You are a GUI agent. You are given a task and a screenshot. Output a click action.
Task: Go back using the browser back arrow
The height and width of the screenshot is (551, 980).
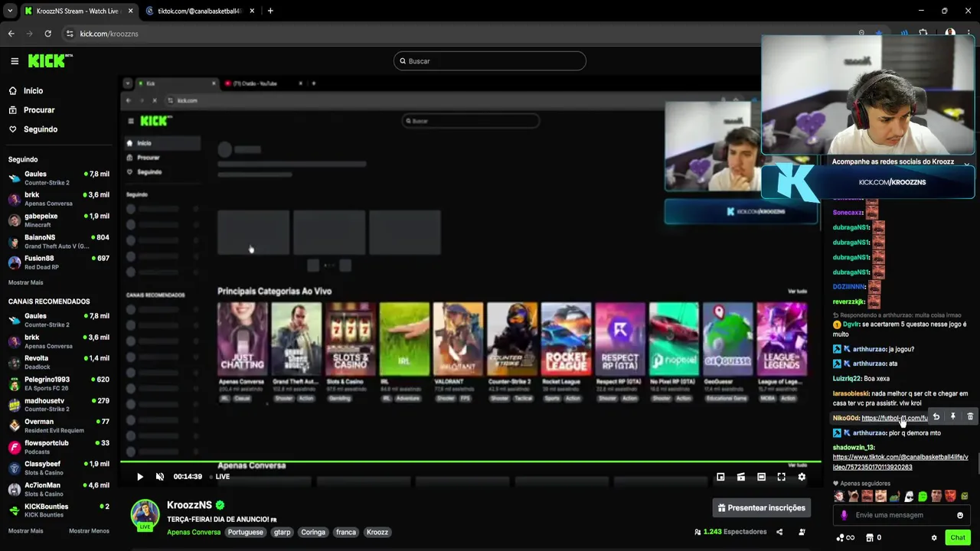click(11, 34)
